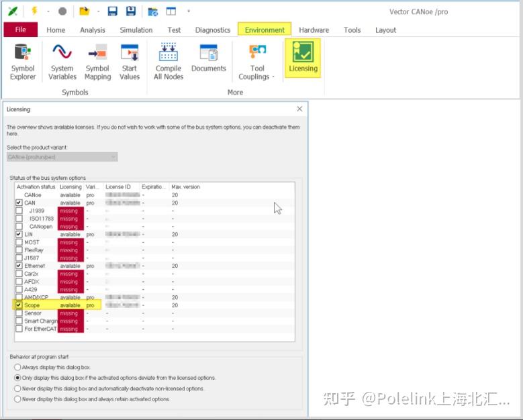The width and height of the screenshot is (523, 420).
Task: Check the Car2x option checkbox
Action: pyautogui.click(x=19, y=274)
